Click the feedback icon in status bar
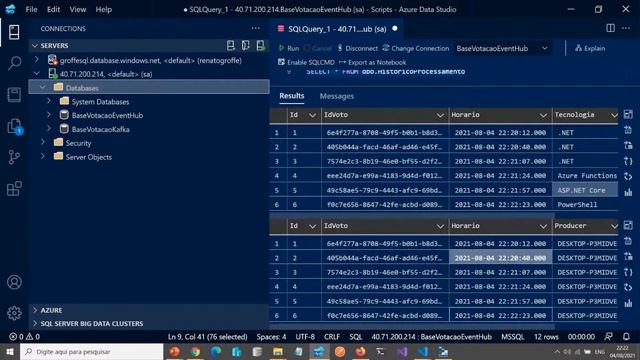 click(x=608, y=337)
